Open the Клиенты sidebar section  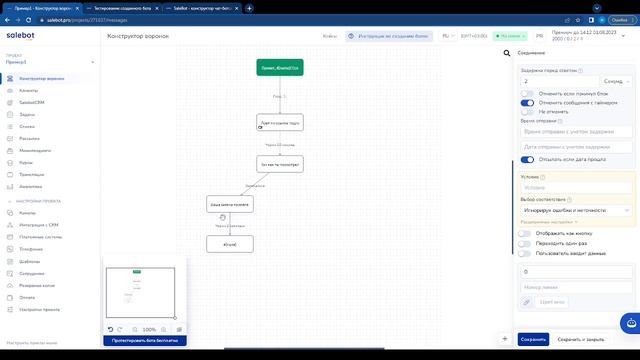tap(28, 91)
